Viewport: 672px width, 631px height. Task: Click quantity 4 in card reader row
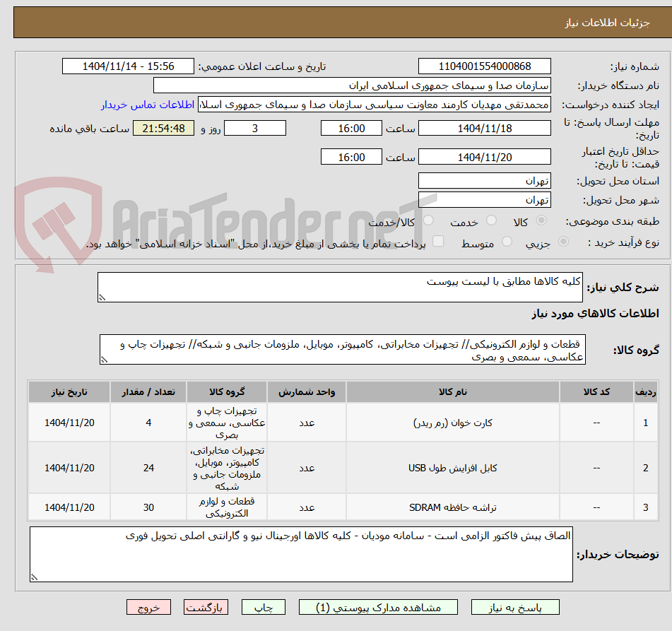[148, 423]
